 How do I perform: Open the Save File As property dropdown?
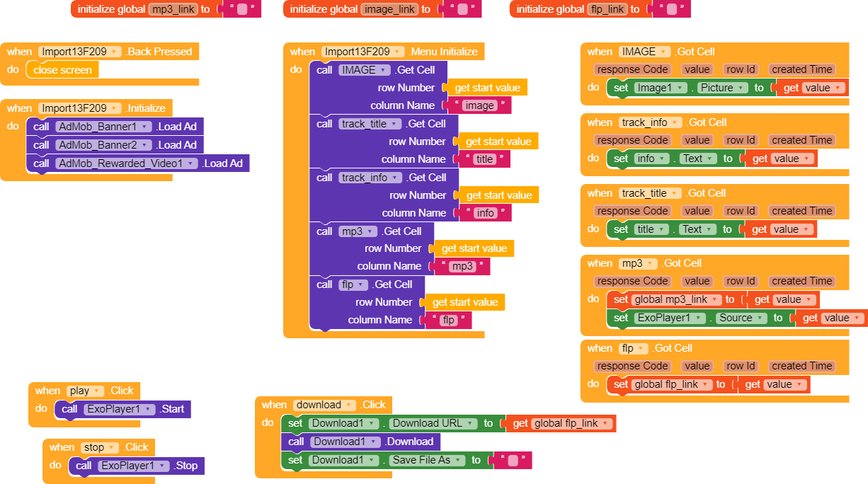point(427,460)
